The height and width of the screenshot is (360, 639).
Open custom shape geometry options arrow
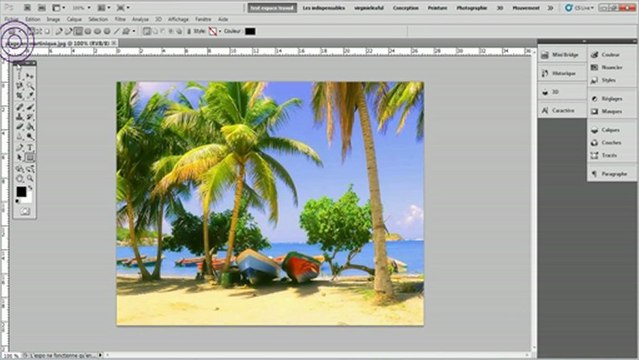134,31
